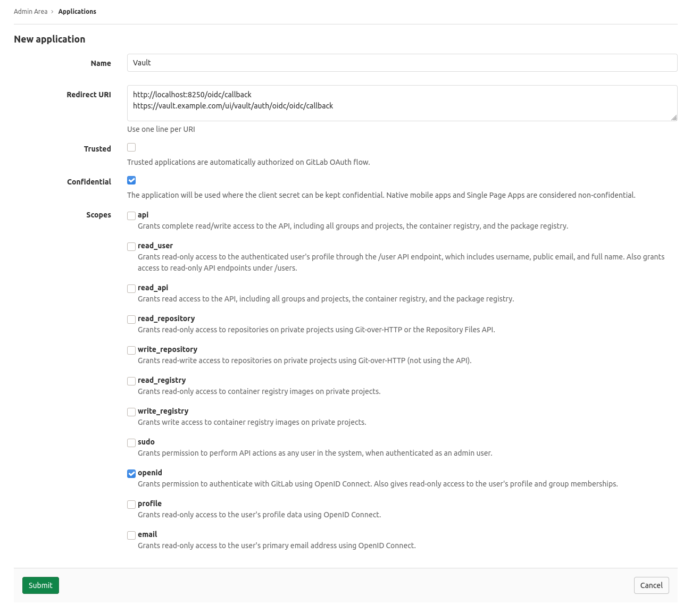Image resolution: width=700 pixels, height=604 pixels.
Task: Enable write_repository scope checkbox
Action: coord(131,350)
